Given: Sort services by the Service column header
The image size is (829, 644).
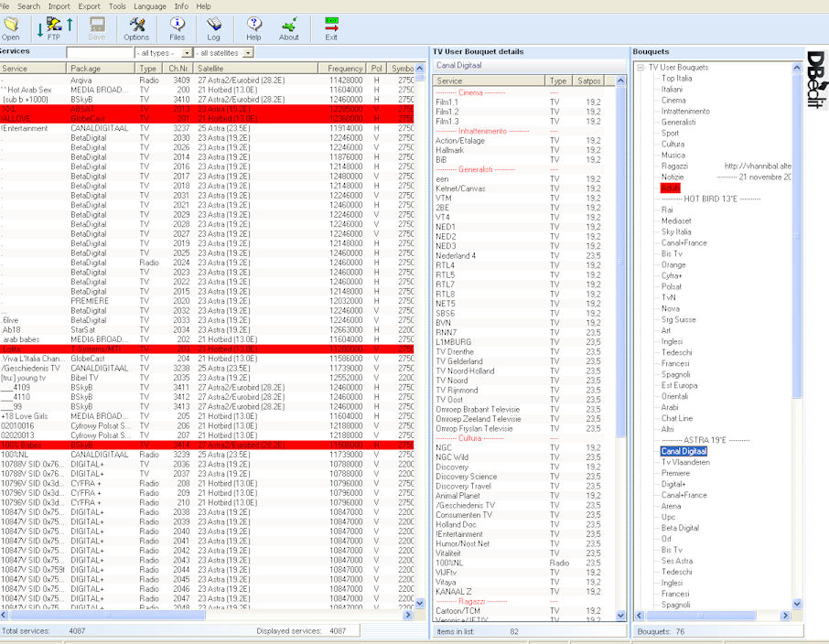Looking at the screenshot, I should (x=33, y=69).
